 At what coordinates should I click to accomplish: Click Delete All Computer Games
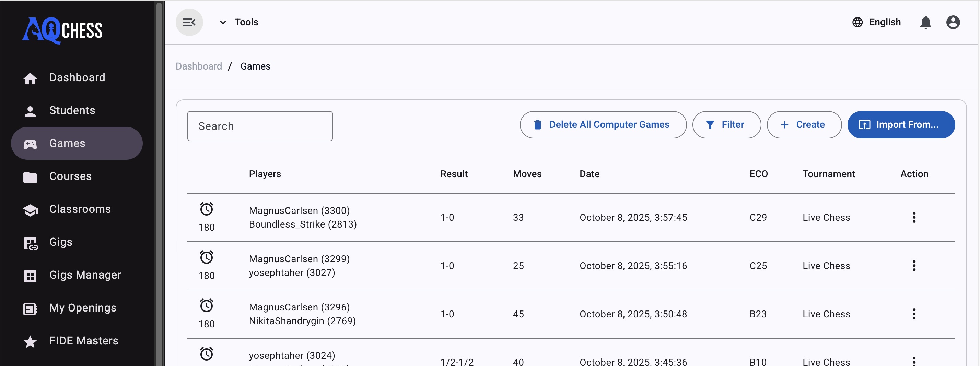pos(603,124)
